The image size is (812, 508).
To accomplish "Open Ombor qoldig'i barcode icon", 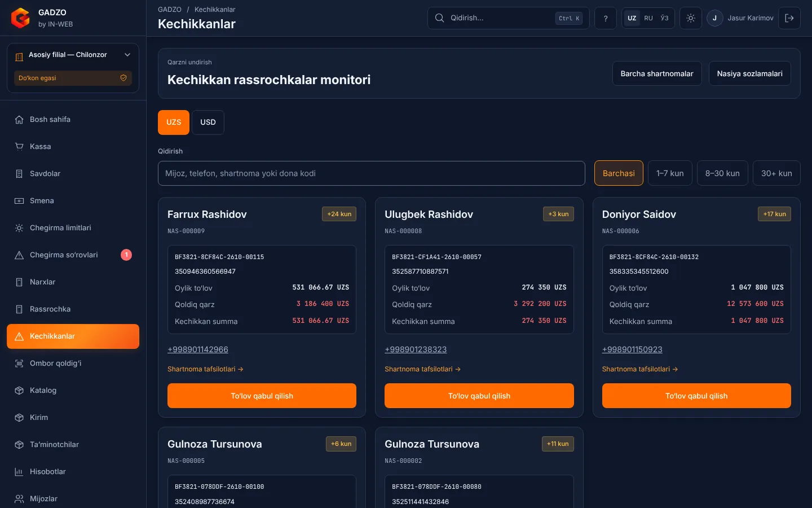I will [x=19, y=364].
